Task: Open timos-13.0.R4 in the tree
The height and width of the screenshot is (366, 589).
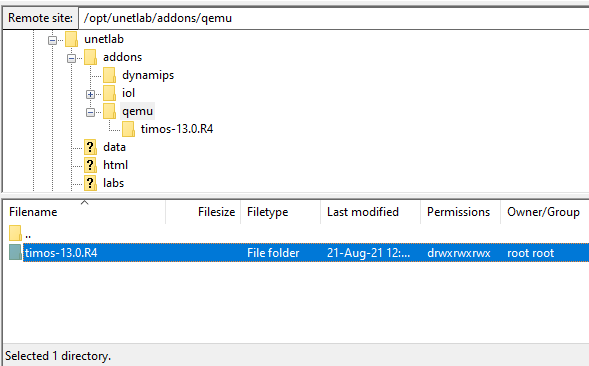Action: [x=177, y=129]
